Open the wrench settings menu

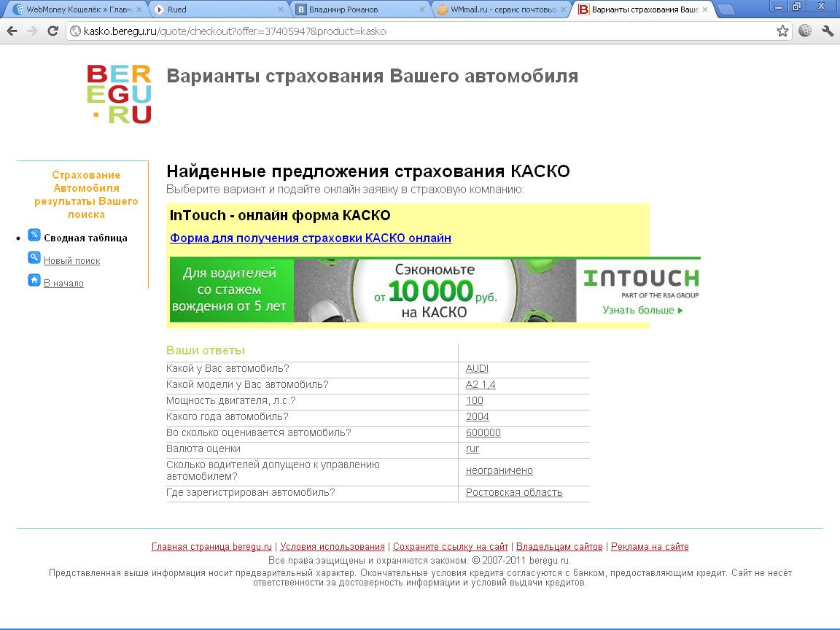pos(827,31)
